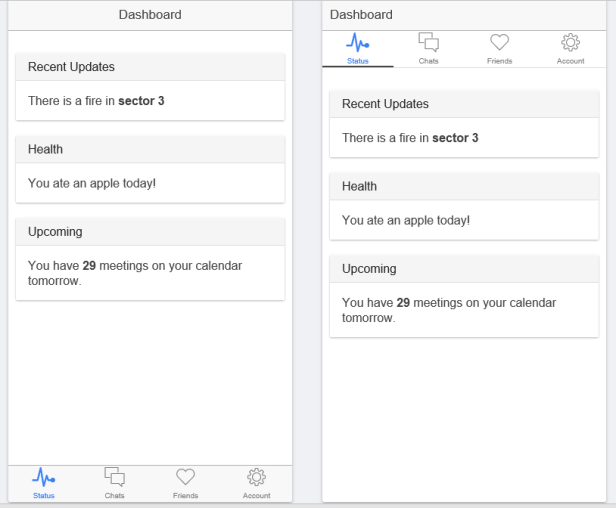616x508 pixels.
Task: Select the Health card header in bottom-tab layout
Action: [150, 149]
